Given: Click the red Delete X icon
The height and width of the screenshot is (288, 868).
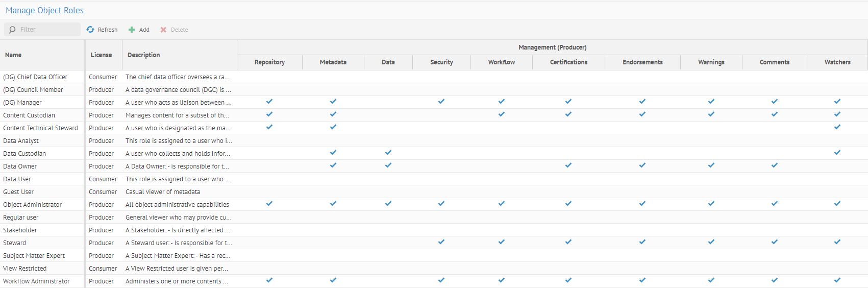Looking at the screenshot, I should point(163,30).
